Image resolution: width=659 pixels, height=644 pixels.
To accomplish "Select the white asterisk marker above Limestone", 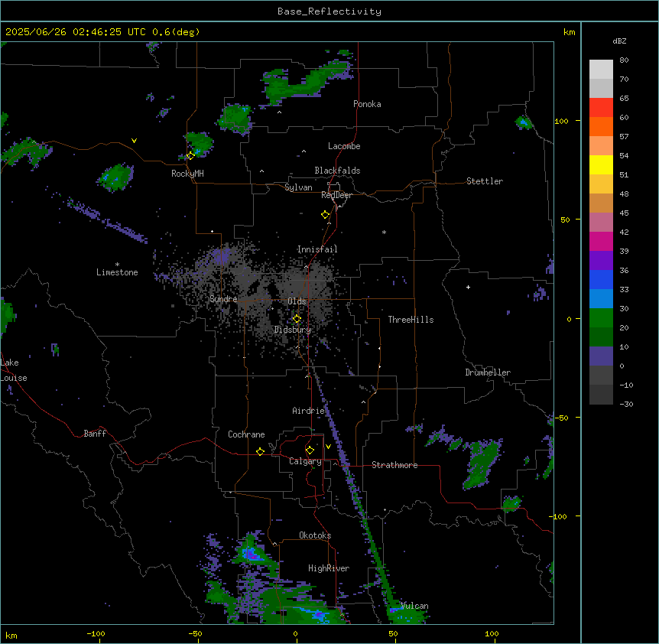I will click(117, 265).
